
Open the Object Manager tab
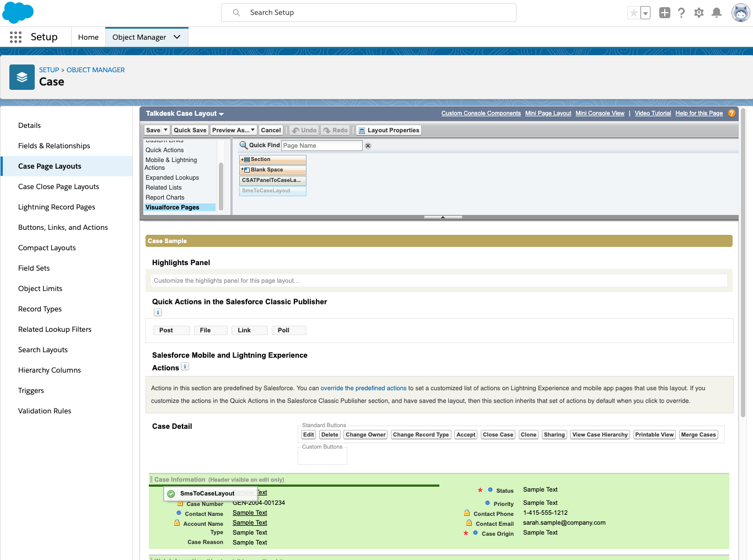click(139, 37)
